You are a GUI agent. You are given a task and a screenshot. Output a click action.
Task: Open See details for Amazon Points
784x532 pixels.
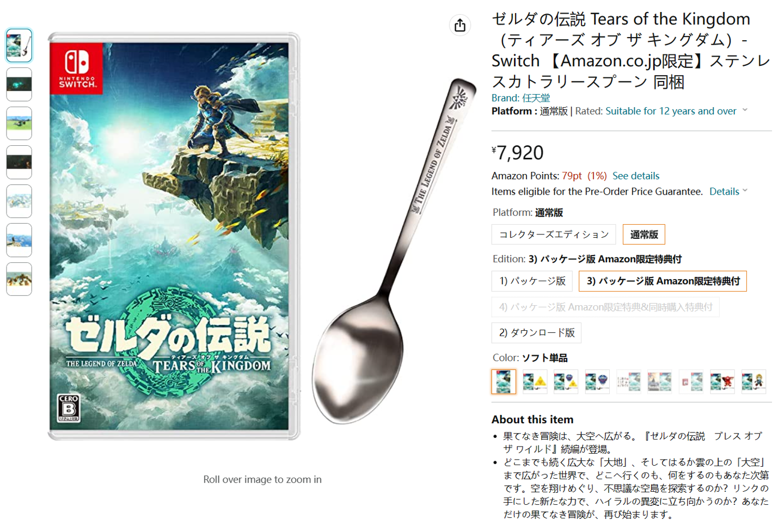(636, 176)
